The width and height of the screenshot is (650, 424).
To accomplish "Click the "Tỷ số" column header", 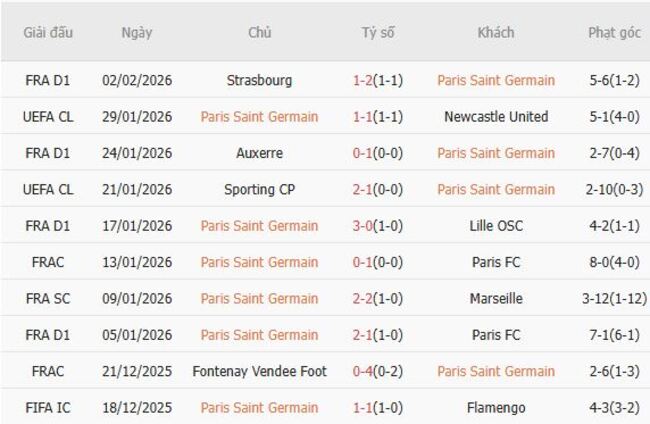I will tap(378, 33).
